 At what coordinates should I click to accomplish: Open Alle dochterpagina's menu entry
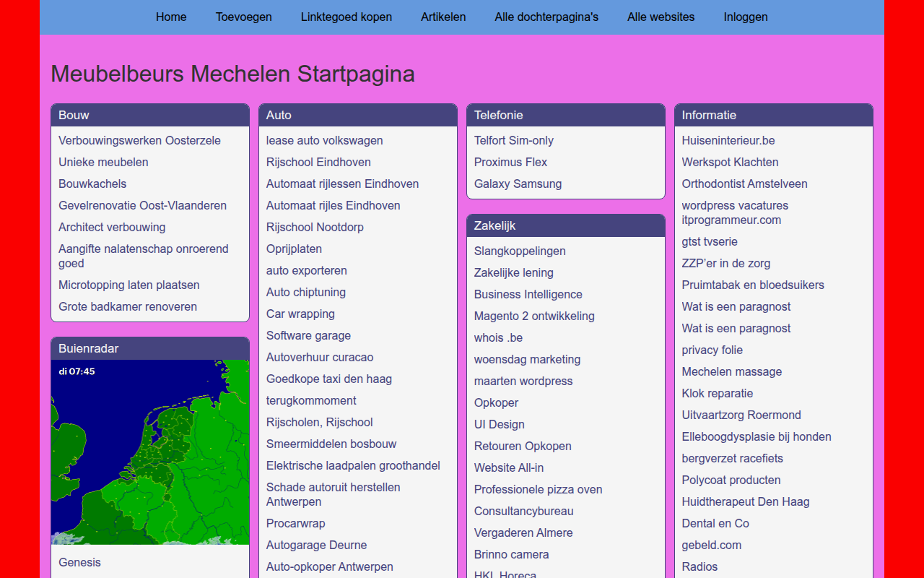[x=546, y=17]
